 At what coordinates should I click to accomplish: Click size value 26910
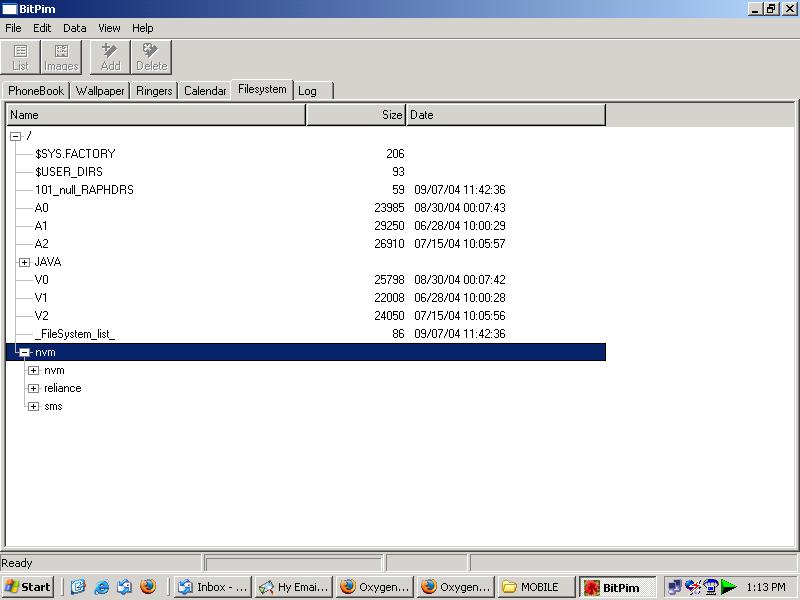pos(389,244)
